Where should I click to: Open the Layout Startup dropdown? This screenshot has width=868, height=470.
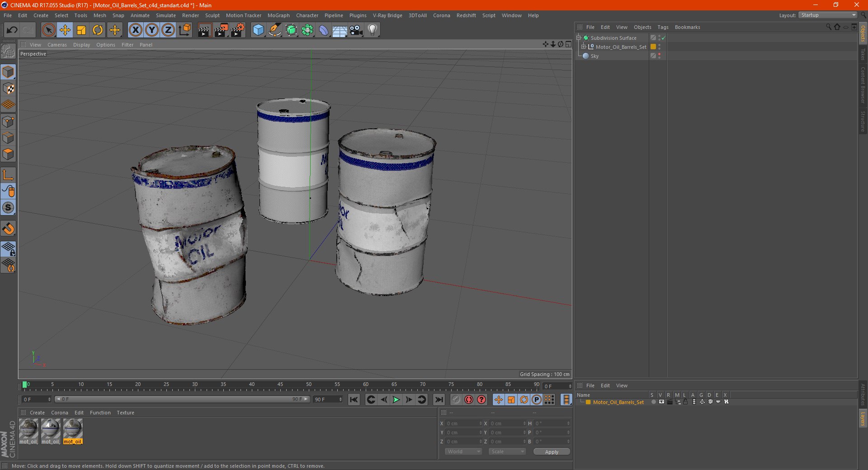tap(828, 15)
